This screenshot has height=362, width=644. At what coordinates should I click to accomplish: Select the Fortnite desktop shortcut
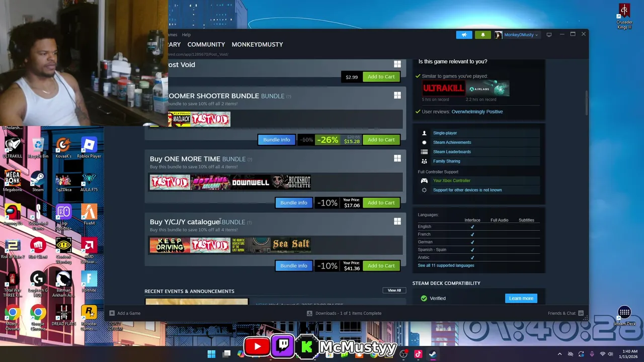pos(89,283)
